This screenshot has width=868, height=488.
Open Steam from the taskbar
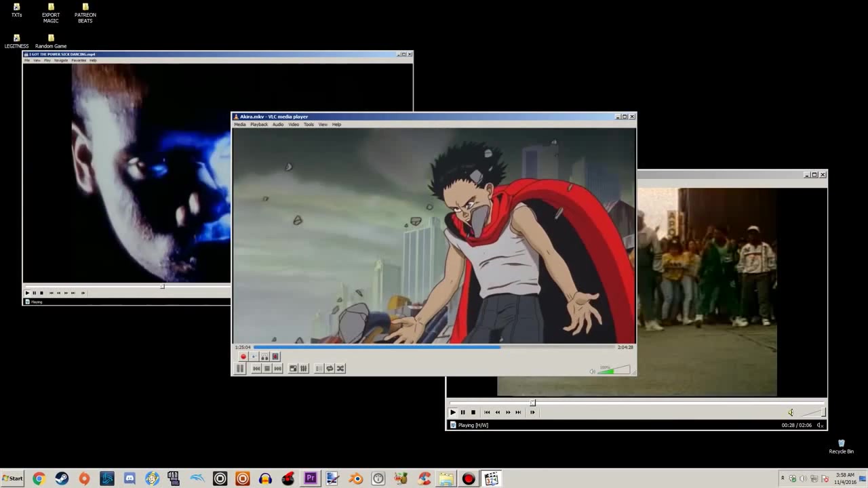coord(62,479)
